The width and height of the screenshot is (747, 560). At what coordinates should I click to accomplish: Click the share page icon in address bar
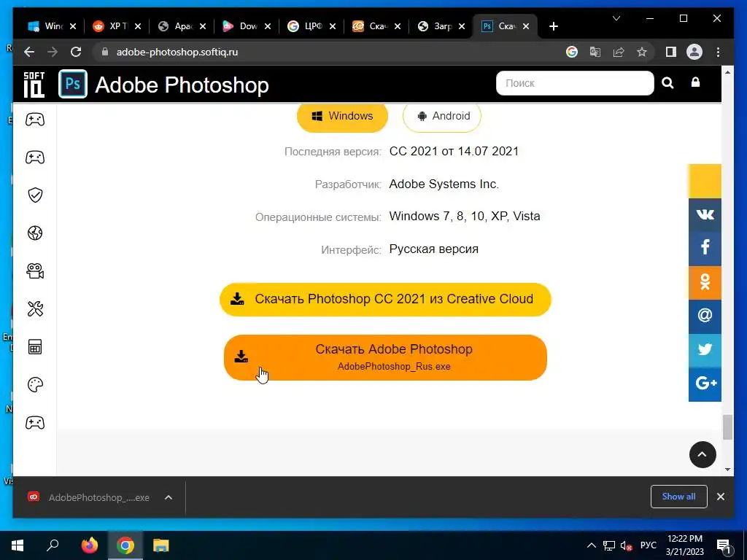pos(619,52)
